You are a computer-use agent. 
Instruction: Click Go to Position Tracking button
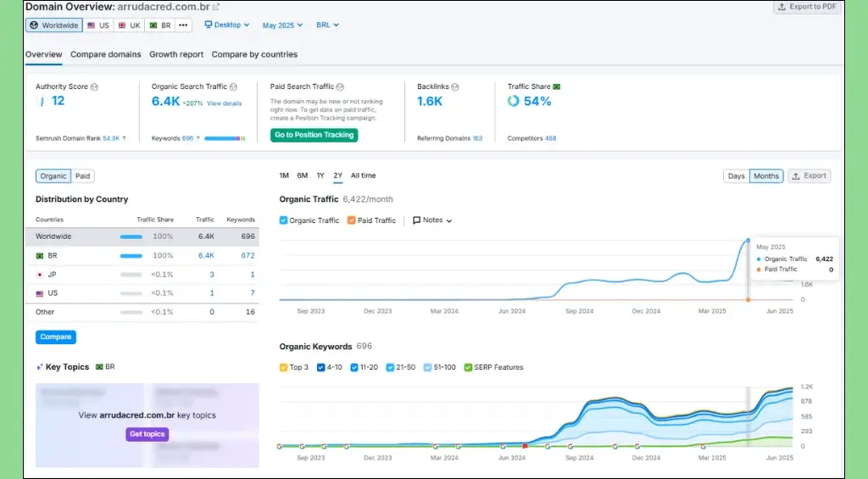coord(314,135)
